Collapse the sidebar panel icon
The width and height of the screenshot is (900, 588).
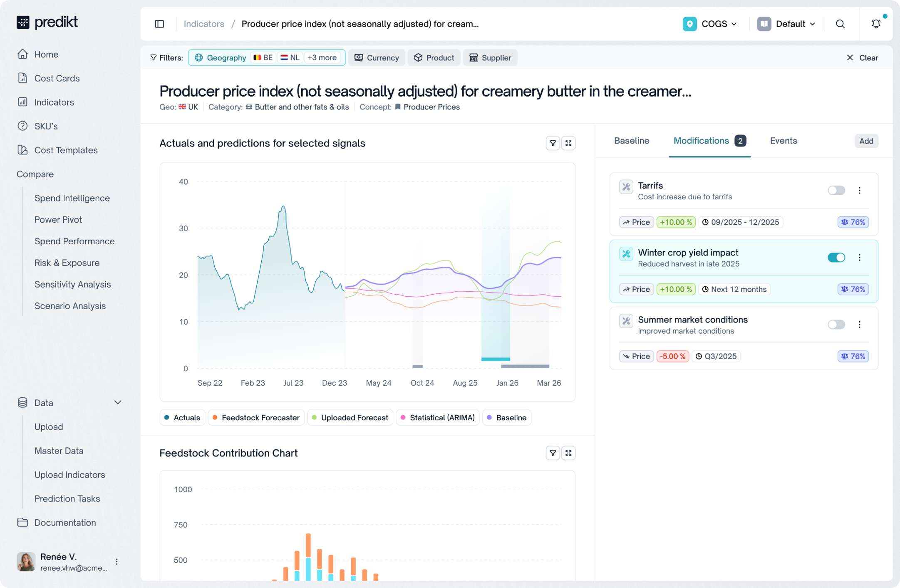(159, 24)
